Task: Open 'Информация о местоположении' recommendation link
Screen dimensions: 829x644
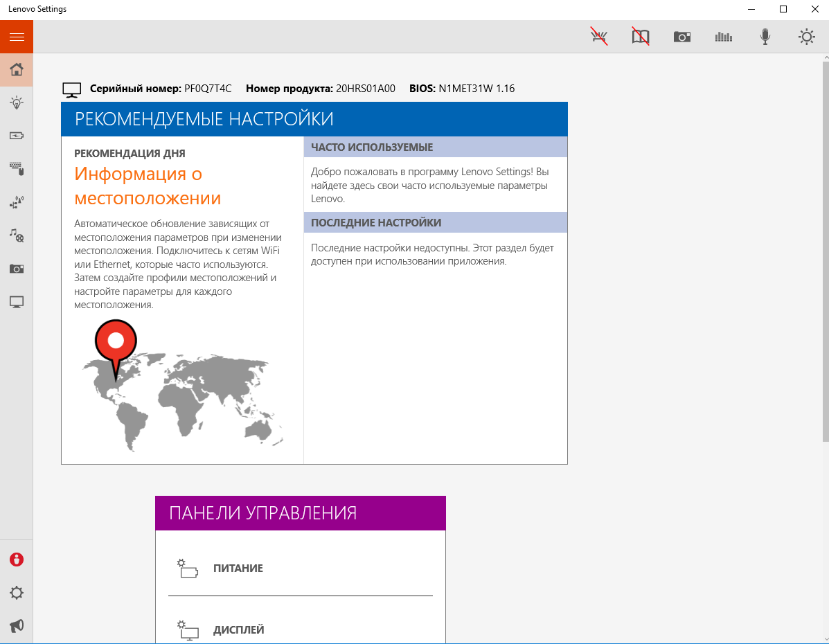Action: tap(148, 186)
